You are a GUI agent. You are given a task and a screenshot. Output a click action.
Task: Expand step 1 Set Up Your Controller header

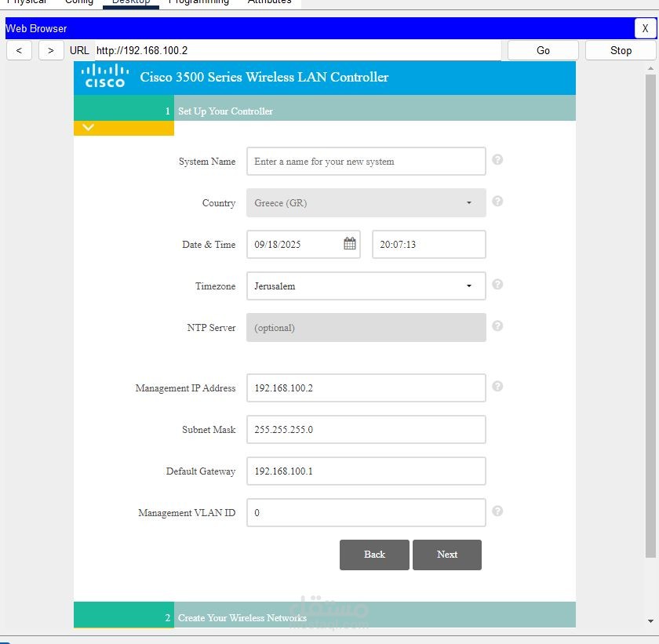click(x=325, y=108)
